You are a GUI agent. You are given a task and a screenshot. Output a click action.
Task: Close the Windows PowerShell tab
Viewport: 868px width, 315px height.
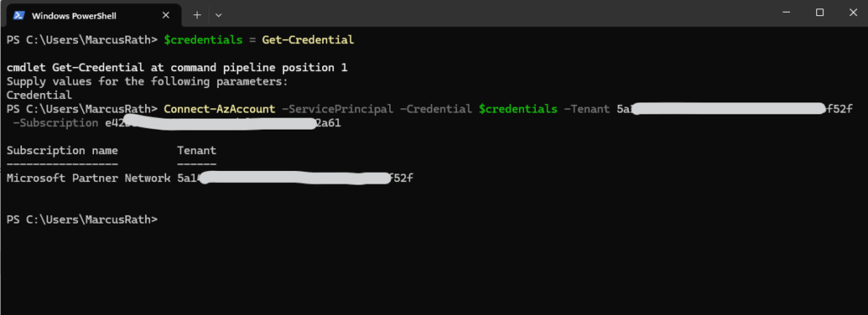coord(165,15)
